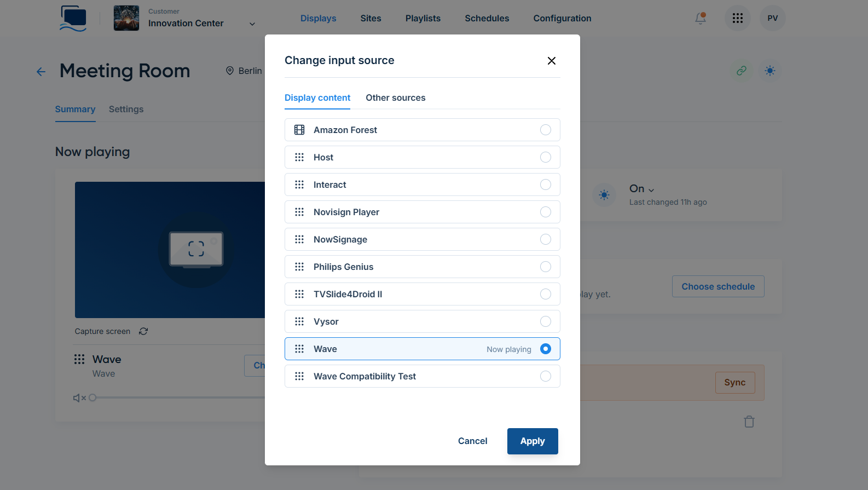Select the Novisign Player radio button

pos(546,212)
